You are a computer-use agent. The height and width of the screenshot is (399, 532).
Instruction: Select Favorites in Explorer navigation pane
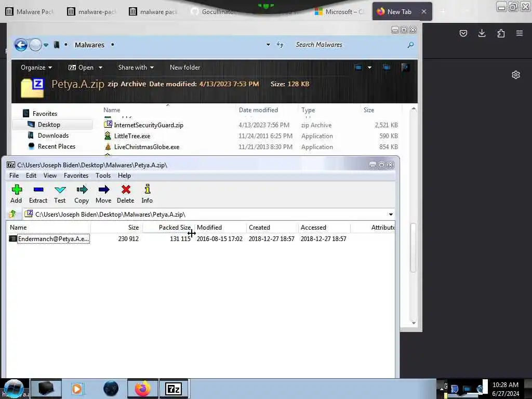pyautogui.click(x=45, y=114)
